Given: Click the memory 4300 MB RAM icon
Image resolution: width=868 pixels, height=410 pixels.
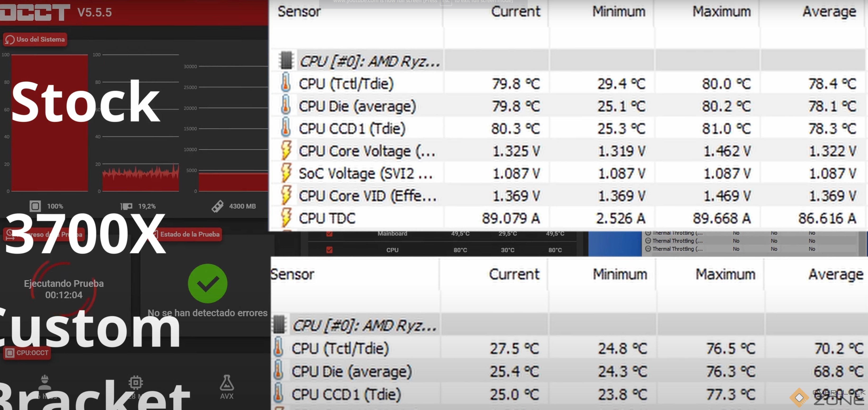Looking at the screenshot, I should [218, 206].
